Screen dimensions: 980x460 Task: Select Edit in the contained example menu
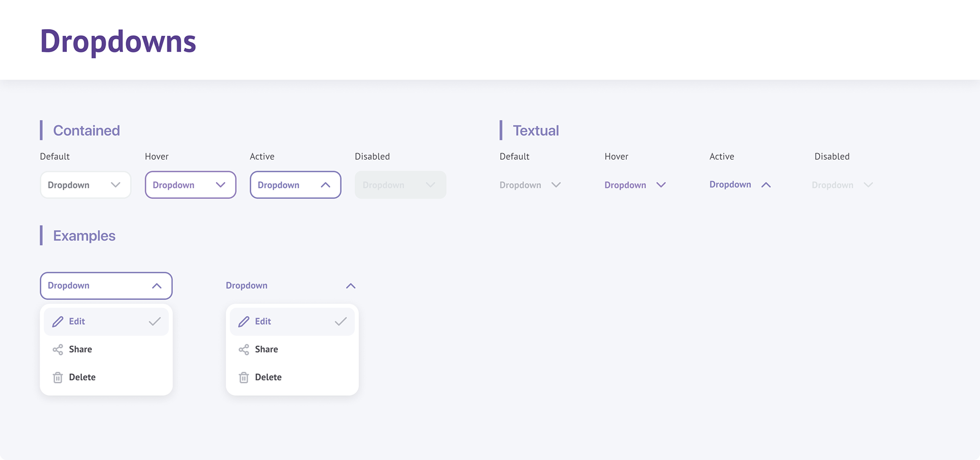pos(106,322)
